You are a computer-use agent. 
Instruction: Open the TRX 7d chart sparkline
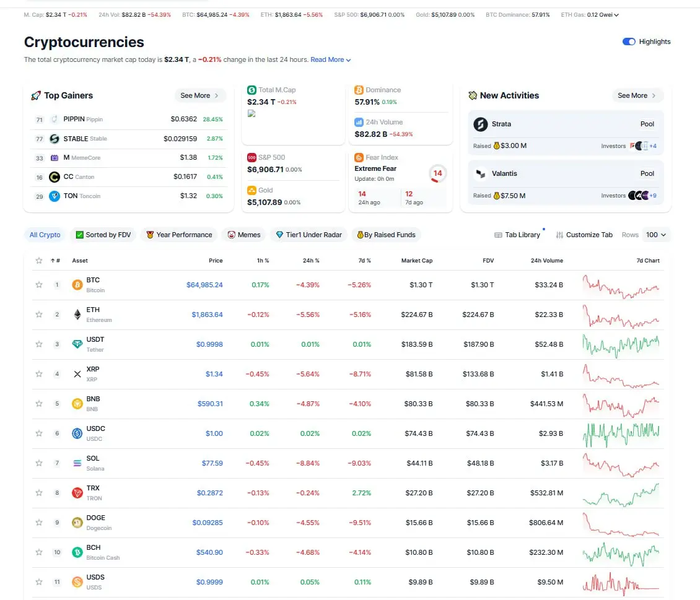(621, 494)
